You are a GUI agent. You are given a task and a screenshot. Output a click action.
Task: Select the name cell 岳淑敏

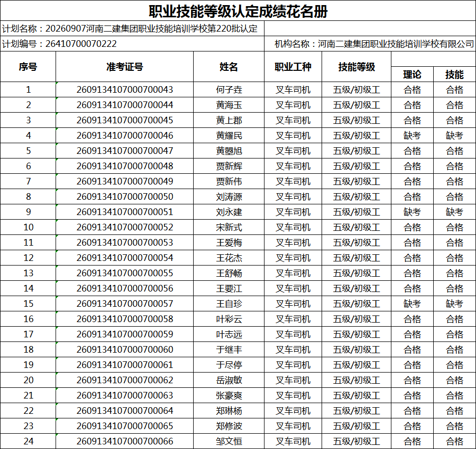229,380
